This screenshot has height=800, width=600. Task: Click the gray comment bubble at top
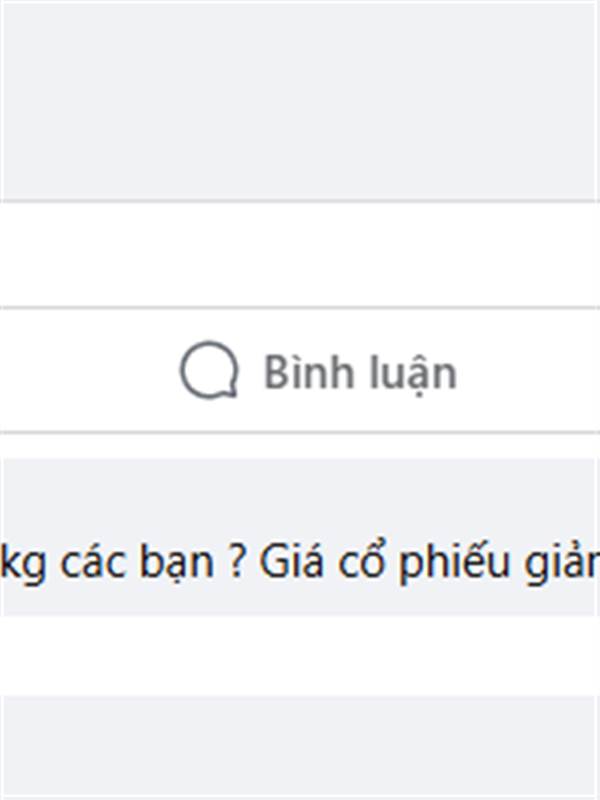pyautogui.click(x=300, y=101)
